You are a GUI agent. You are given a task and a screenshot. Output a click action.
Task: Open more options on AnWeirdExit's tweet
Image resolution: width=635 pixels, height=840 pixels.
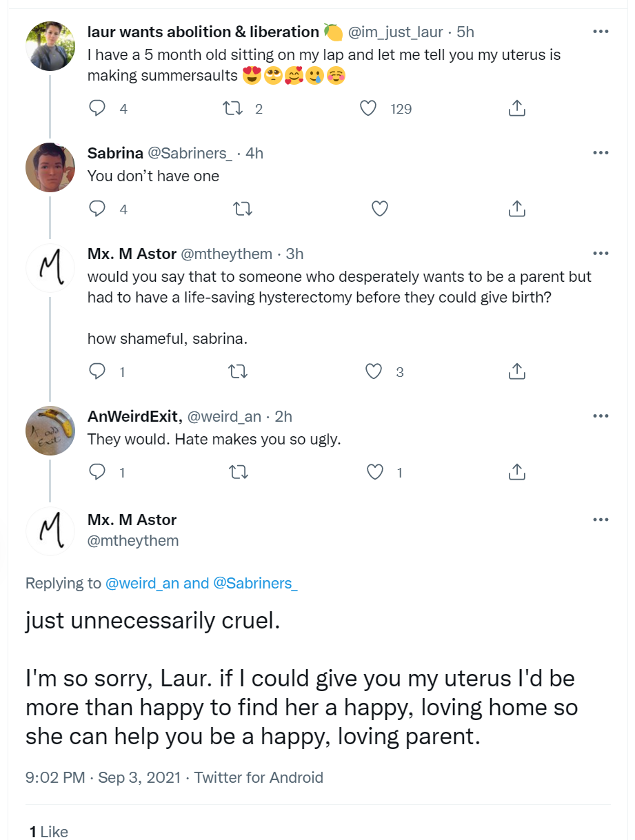pyautogui.click(x=601, y=416)
